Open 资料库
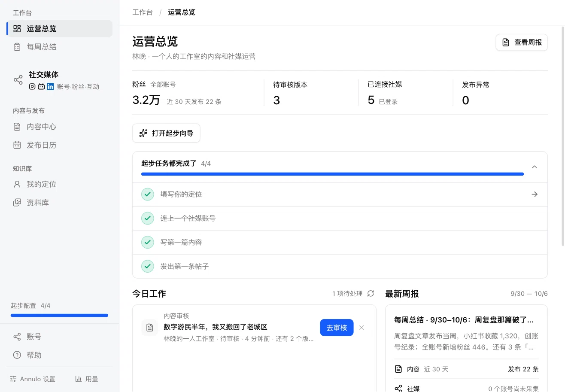Image resolution: width=565 pixels, height=392 pixels. [x=60, y=203]
